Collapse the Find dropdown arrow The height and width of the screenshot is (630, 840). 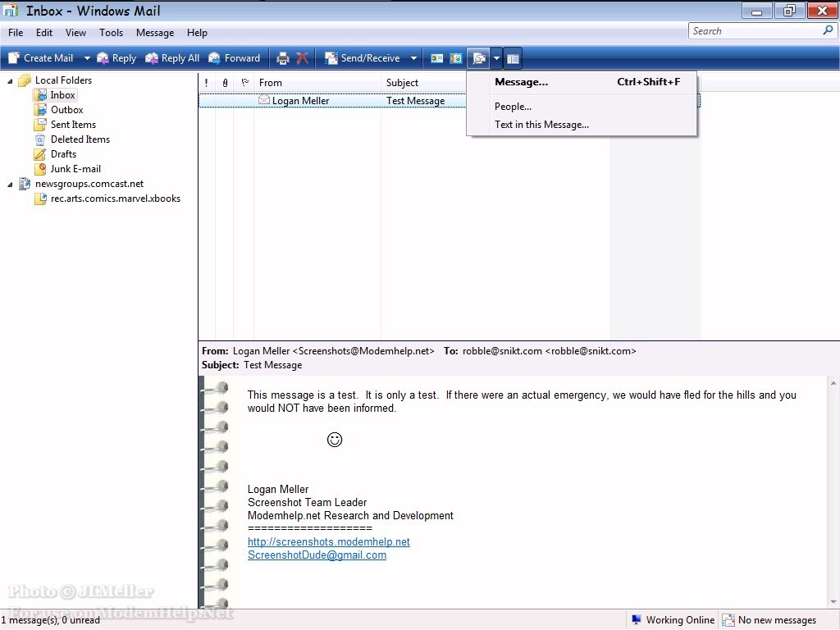[x=496, y=58]
